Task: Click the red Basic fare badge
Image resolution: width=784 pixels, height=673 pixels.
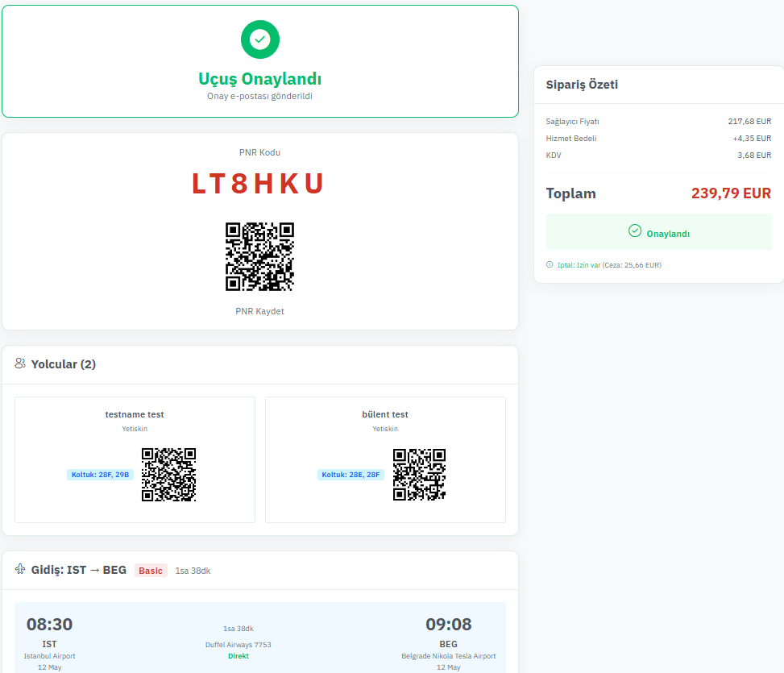Action: (151, 571)
